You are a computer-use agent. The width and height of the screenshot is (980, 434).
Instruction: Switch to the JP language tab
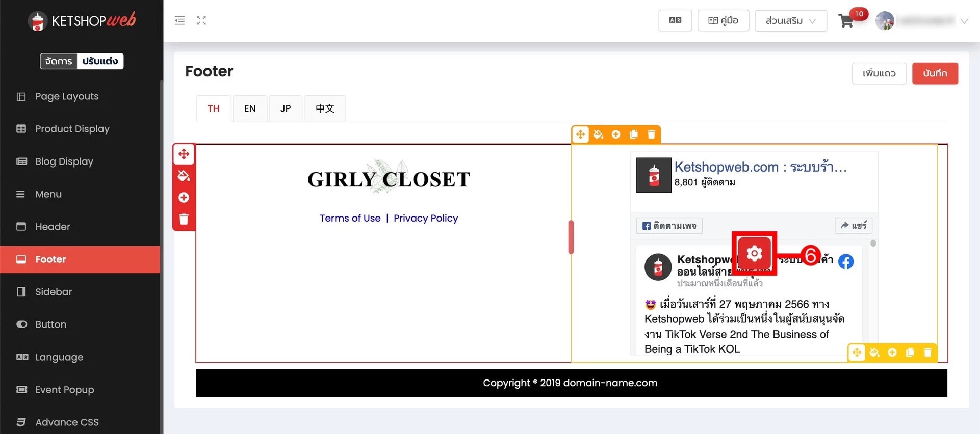pyautogui.click(x=286, y=108)
